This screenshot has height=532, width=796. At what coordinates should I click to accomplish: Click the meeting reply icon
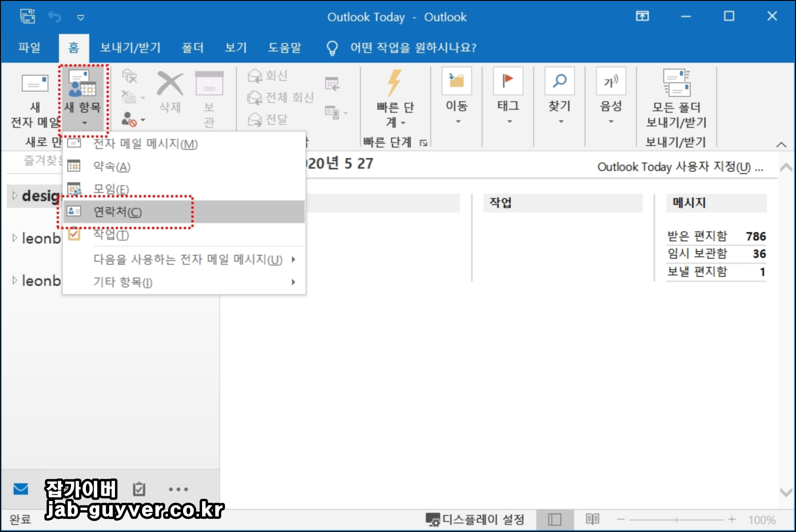coord(332,84)
